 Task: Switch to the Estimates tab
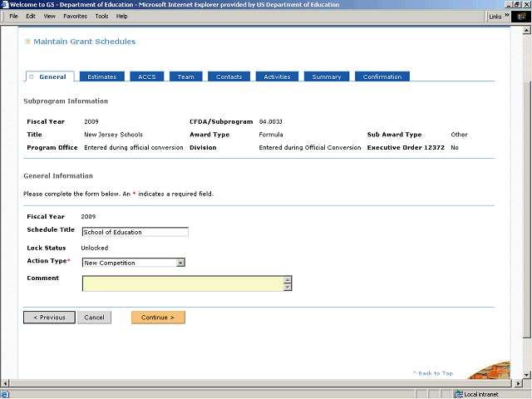tap(101, 76)
